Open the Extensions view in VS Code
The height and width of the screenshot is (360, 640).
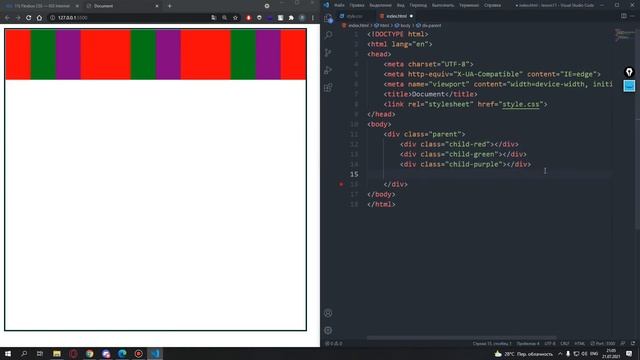(x=328, y=87)
